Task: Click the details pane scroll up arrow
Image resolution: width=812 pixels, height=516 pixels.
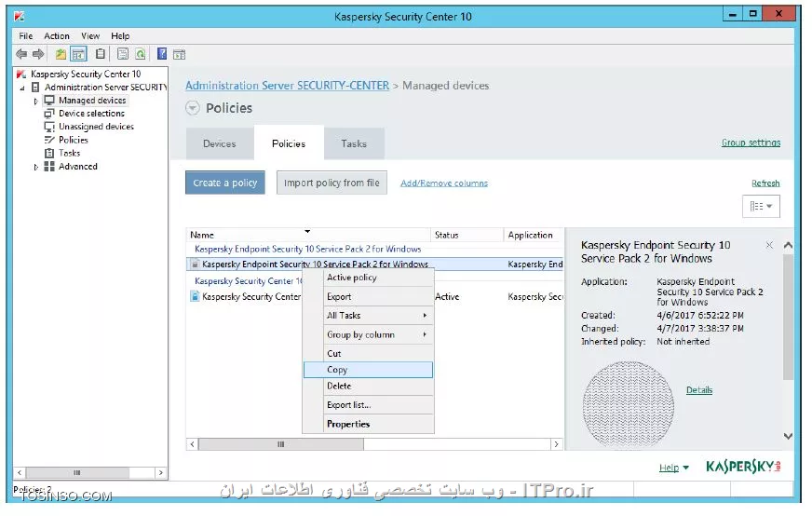Action: (x=788, y=245)
